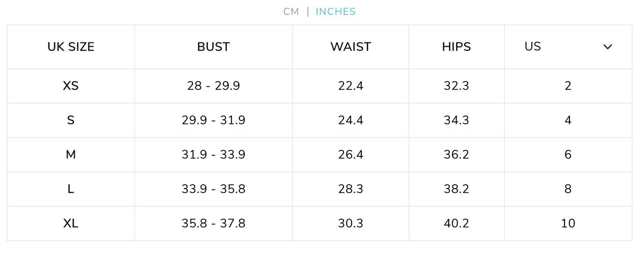Click the chevron arrow beside US

[x=608, y=47]
